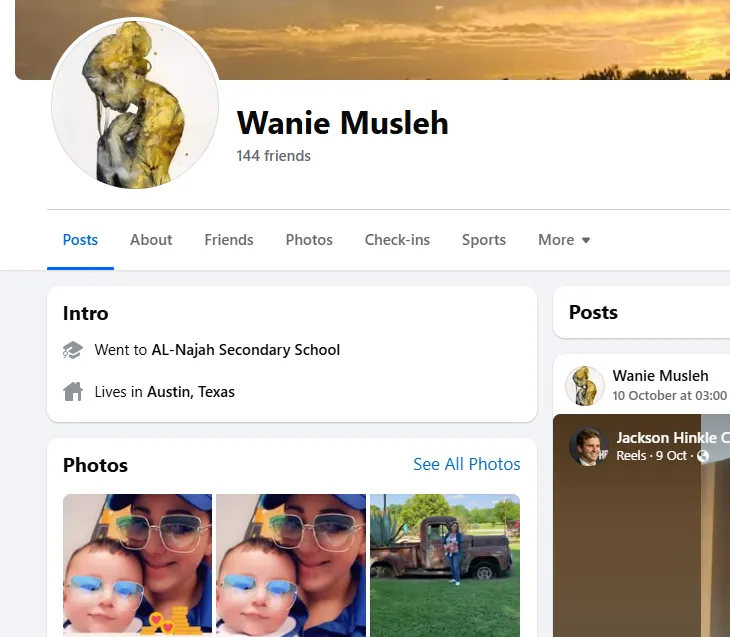Click the house icon beside Lives in
730x637 pixels.
[x=73, y=392]
